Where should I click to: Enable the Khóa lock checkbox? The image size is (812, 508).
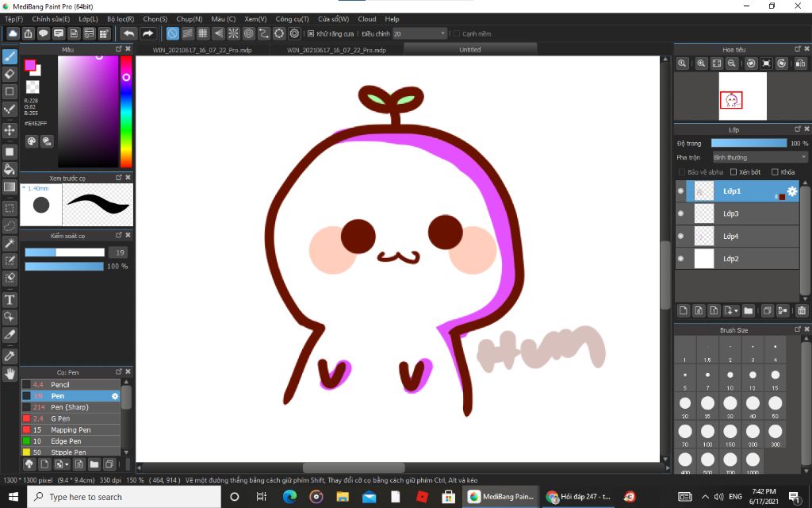tap(775, 171)
